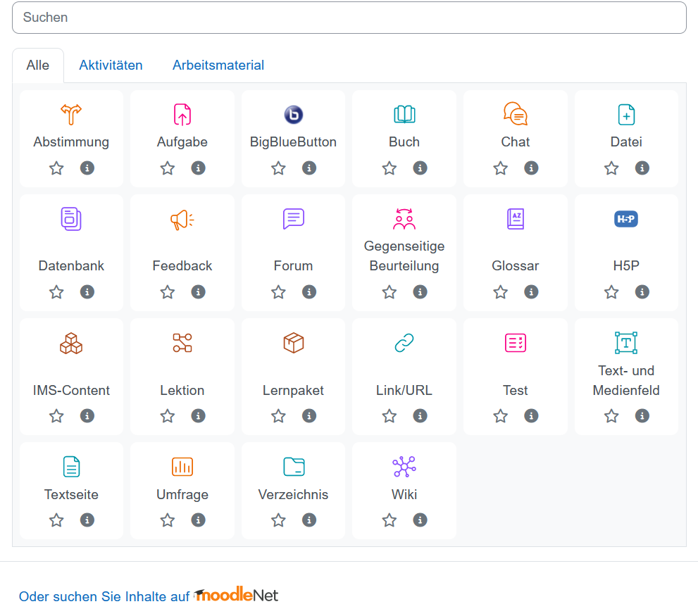Choose the Datenbank icon
This screenshot has height=616, width=698.
71,219
